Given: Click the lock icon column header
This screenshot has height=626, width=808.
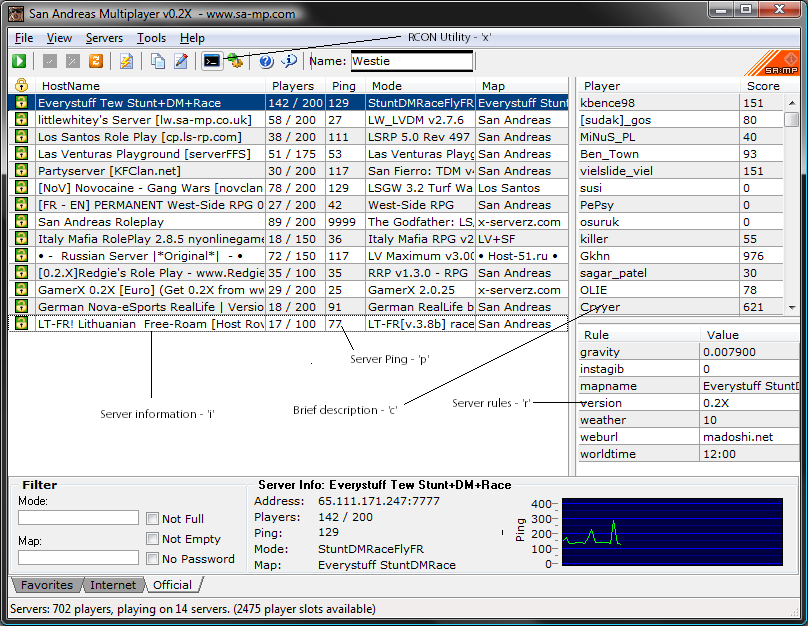Looking at the screenshot, I should pyautogui.click(x=20, y=86).
